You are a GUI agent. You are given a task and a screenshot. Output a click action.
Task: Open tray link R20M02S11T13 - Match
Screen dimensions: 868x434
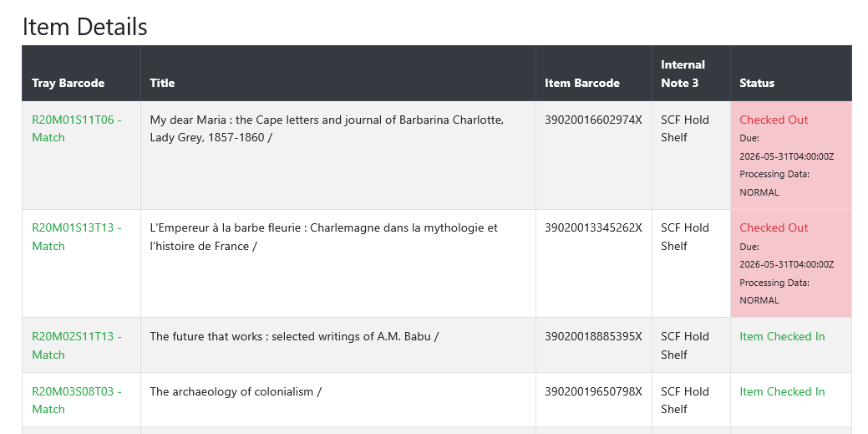76,345
